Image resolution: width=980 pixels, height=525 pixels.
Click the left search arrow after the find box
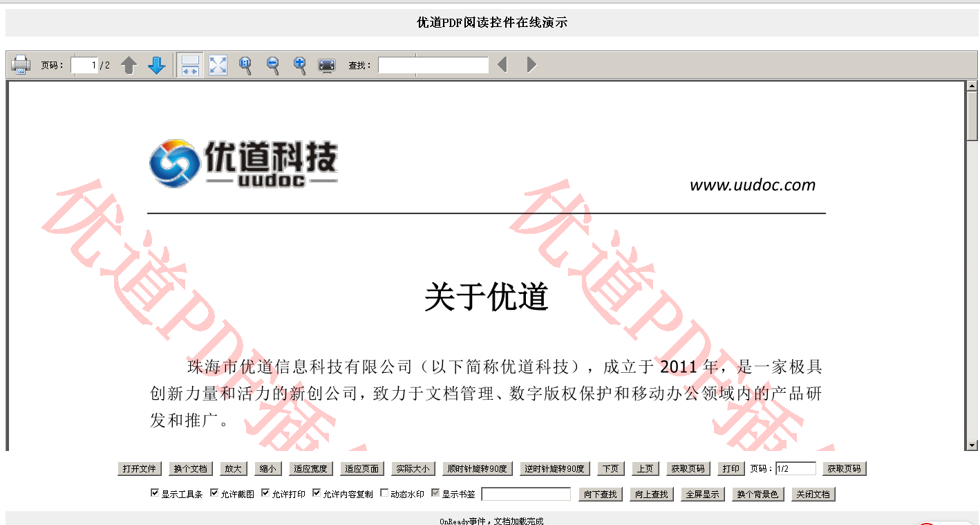coord(502,64)
